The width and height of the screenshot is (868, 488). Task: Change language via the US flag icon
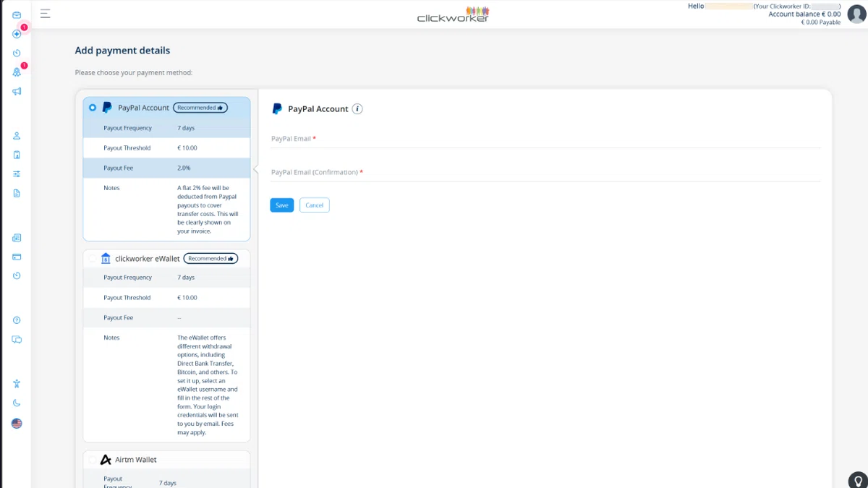pyautogui.click(x=17, y=424)
